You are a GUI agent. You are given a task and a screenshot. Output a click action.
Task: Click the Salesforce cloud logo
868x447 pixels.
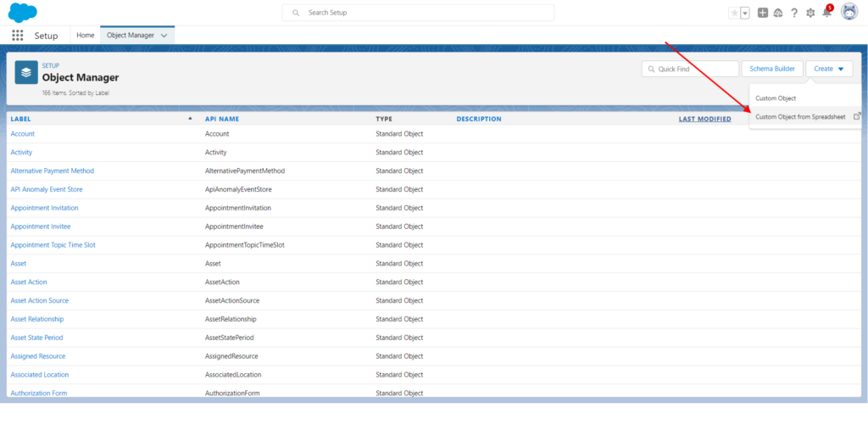tap(23, 12)
